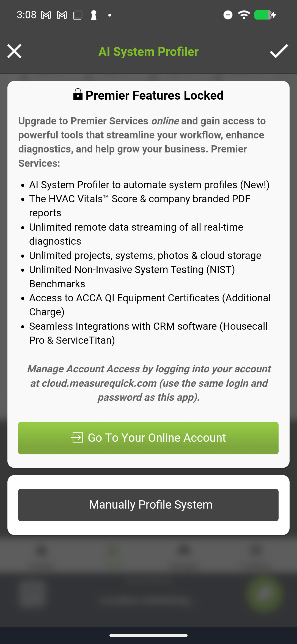Tap the AI System Profiler title
Image resolution: width=297 pixels, height=644 pixels.
click(148, 51)
